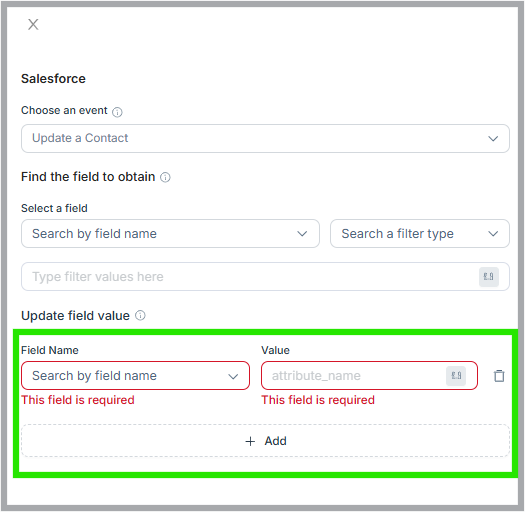This screenshot has height=512, width=525.
Task: Open the Field Name search dropdown in Update field value
Action: (135, 376)
